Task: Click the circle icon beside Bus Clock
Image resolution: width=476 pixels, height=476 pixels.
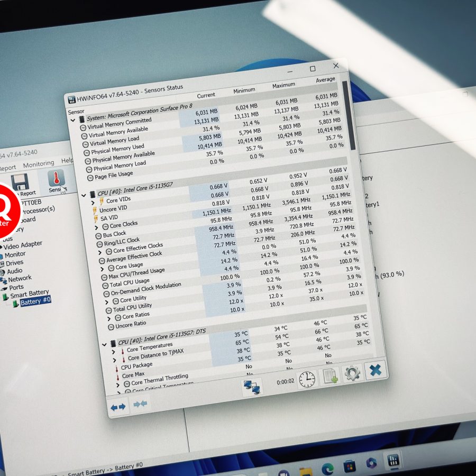Action: (98, 236)
